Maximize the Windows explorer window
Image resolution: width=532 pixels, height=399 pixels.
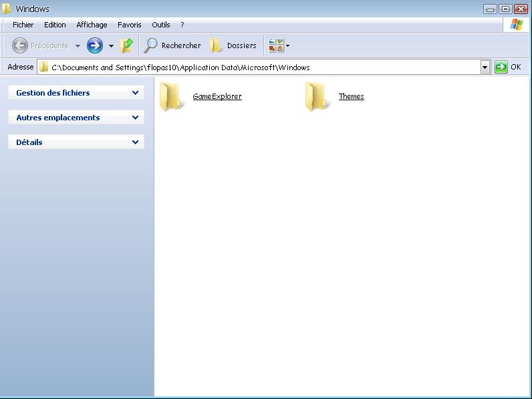coord(505,9)
